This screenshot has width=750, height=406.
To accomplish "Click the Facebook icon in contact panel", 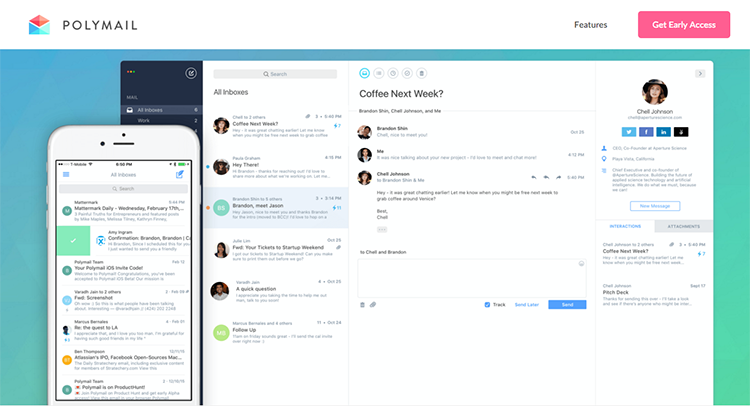I will click(646, 131).
